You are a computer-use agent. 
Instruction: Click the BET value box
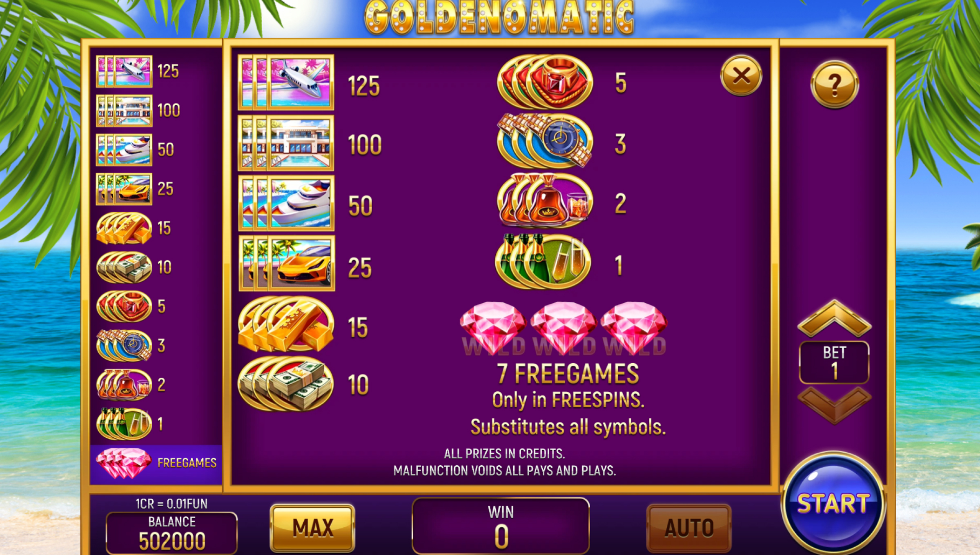[x=834, y=362]
